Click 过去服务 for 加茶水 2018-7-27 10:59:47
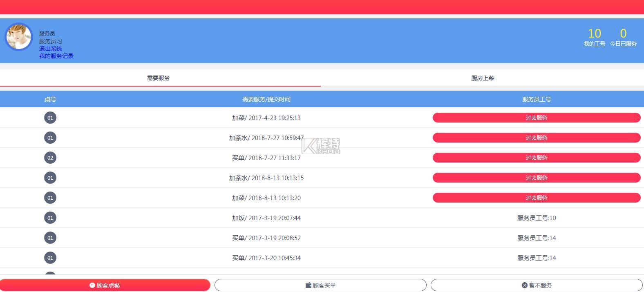644x292 pixels. [x=536, y=138]
